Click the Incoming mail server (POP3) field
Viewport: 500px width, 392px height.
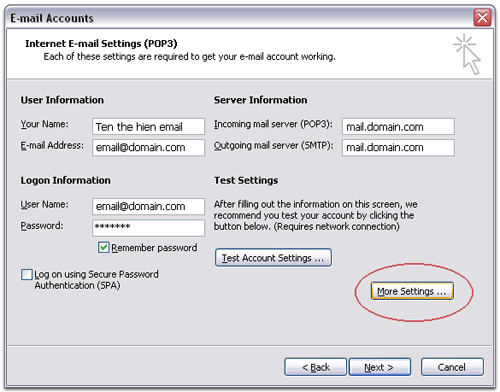[398, 126]
